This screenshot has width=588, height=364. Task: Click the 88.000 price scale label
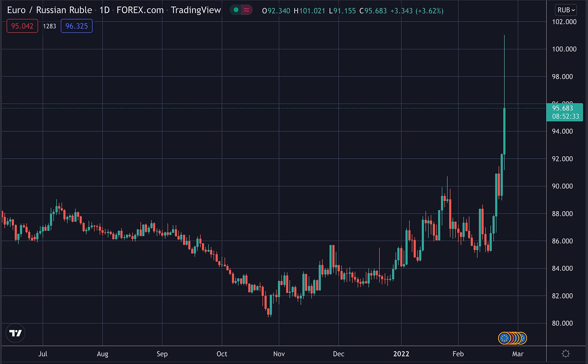click(x=562, y=214)
